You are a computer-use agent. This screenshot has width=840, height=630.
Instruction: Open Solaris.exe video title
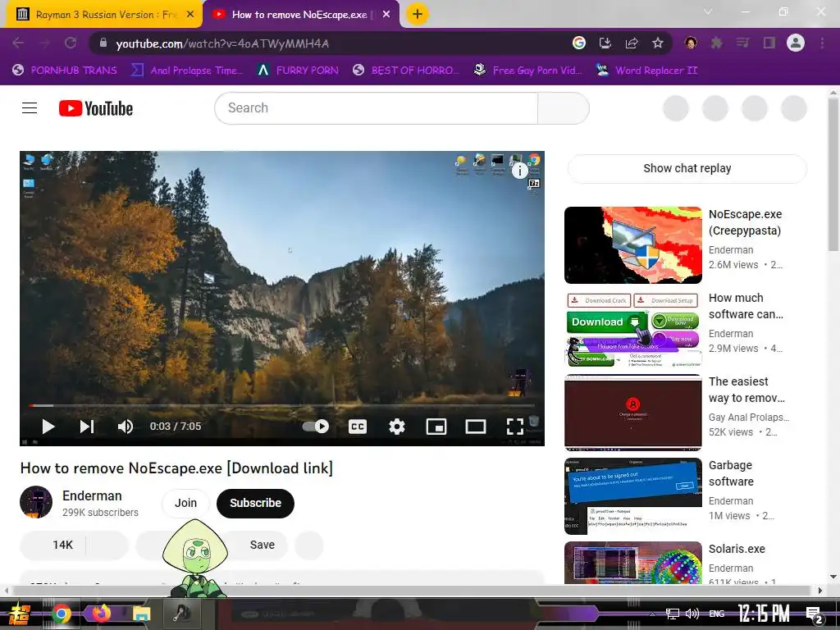737,549
